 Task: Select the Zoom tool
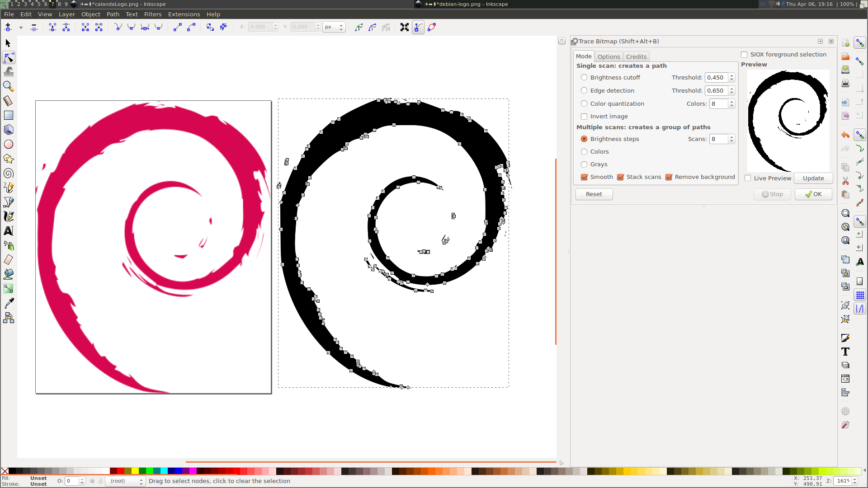(x=9, y=86)
